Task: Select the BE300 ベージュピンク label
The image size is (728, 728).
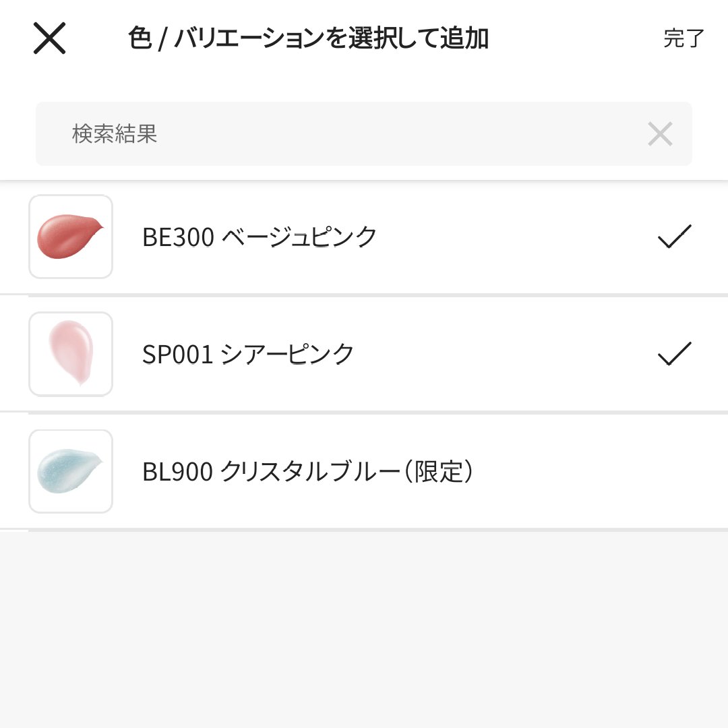Action: pyautogui.click(x=260, y=237)
